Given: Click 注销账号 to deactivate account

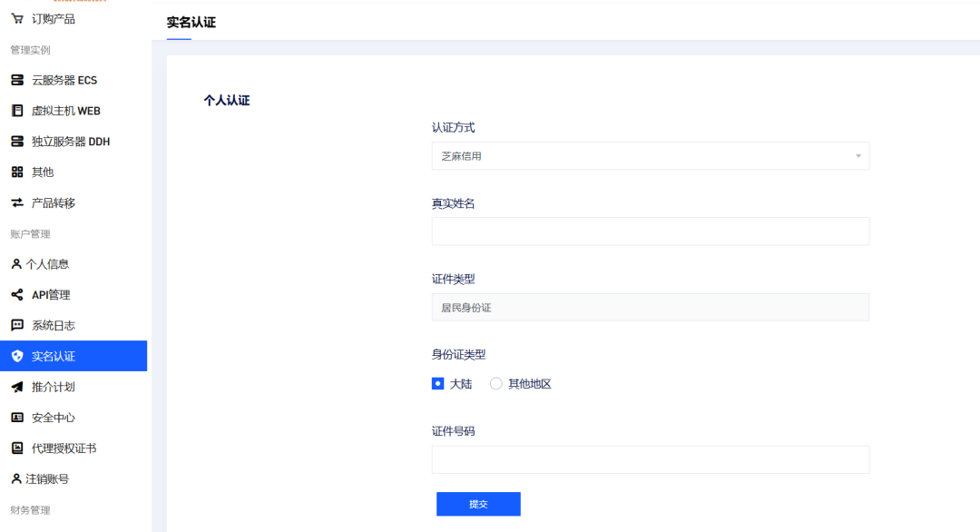Looking at the screenshot, I should 45,478.
